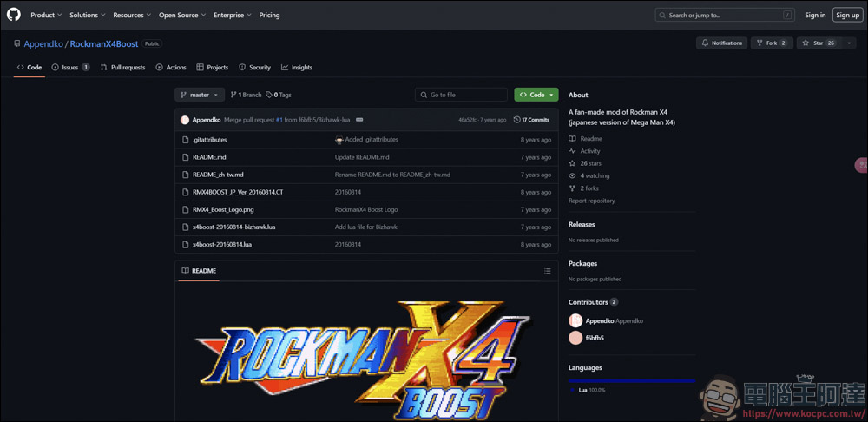Open the RMX4BOOST_JP_Ver_20160814.CT file
The image size is (868, 422).
[238, 192]
